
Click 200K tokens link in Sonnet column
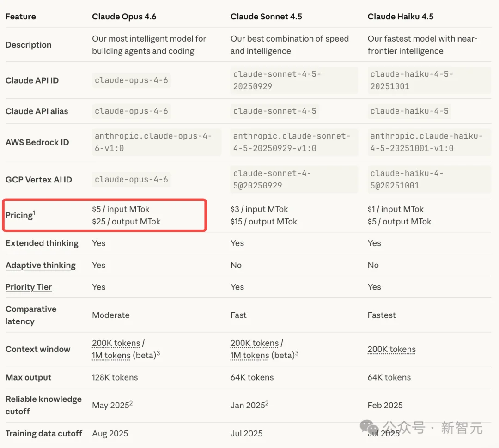(255, 343)
